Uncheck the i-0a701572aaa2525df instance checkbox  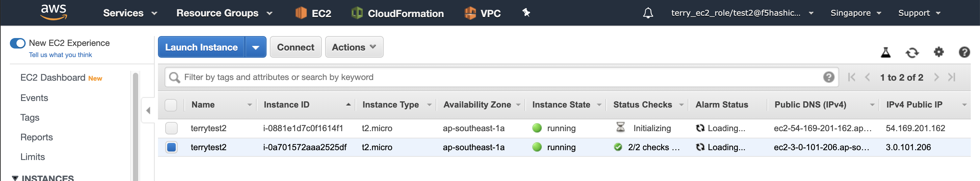(171, 147)
